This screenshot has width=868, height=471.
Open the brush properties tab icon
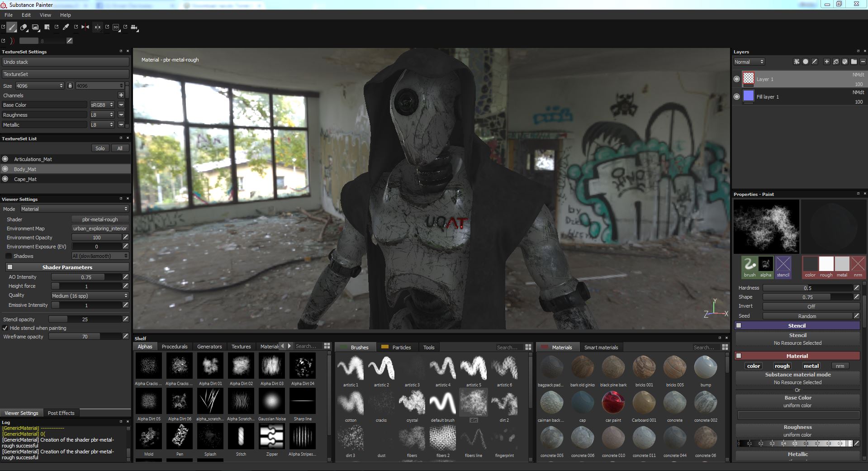(x=750, y=267)
